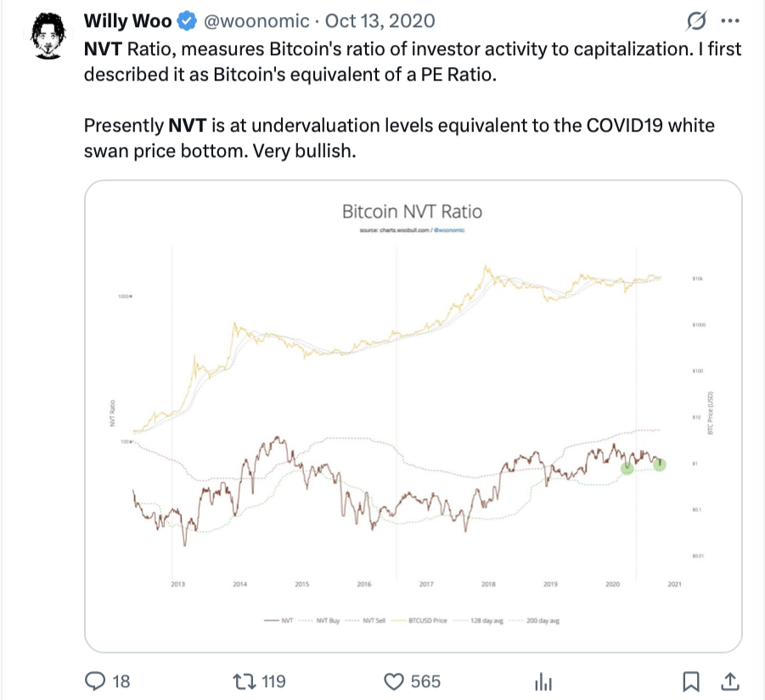Click the reply comment icon
Image resolution: width=765 pixels, height=700 pixels.
98,680
